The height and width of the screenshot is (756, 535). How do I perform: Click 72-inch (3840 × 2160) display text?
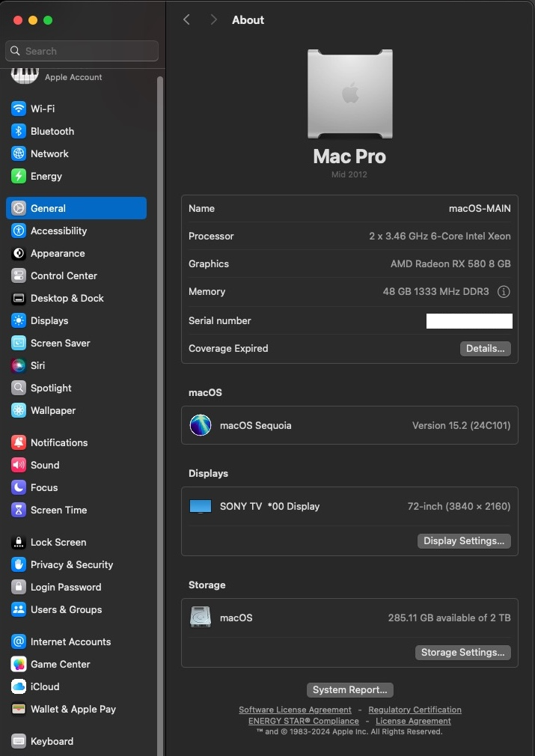(459, 506)
